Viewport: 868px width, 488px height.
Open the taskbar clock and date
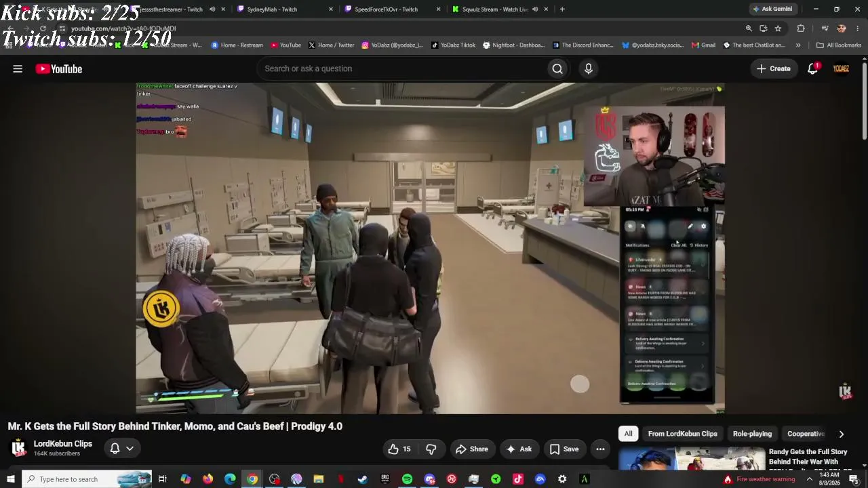tap(829, 479)
